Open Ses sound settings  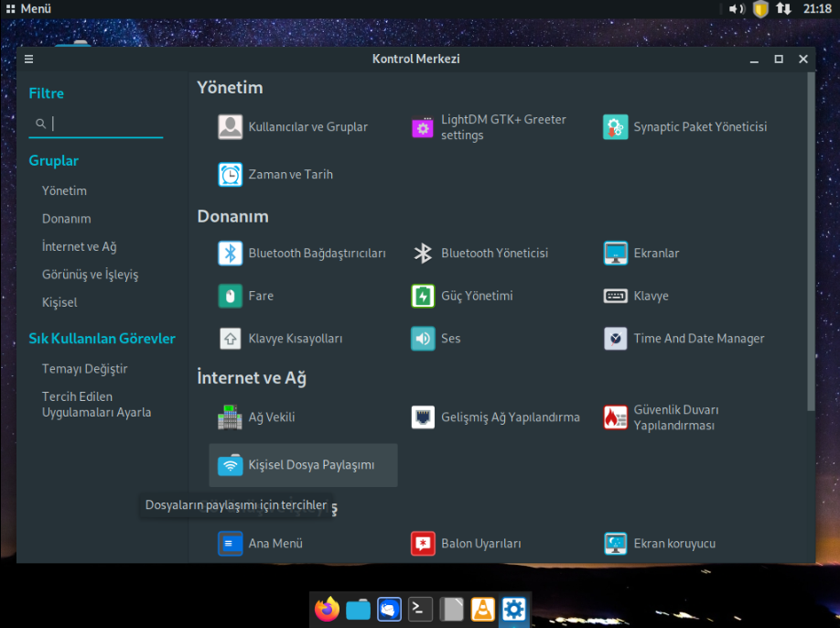[436, 339]
